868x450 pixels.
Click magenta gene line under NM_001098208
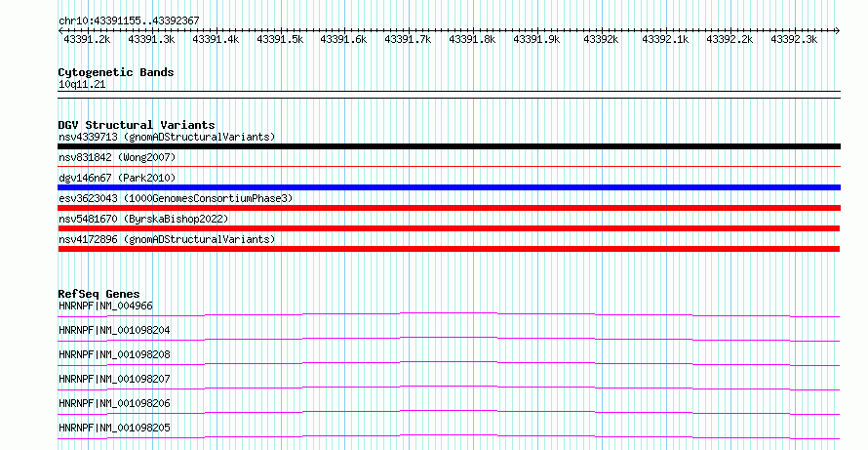(449, 363)
